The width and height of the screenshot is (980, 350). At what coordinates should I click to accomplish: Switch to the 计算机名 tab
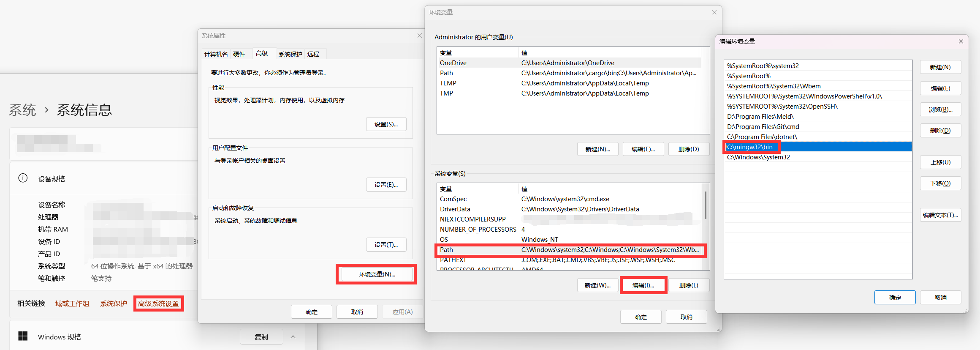click(216, 54)
